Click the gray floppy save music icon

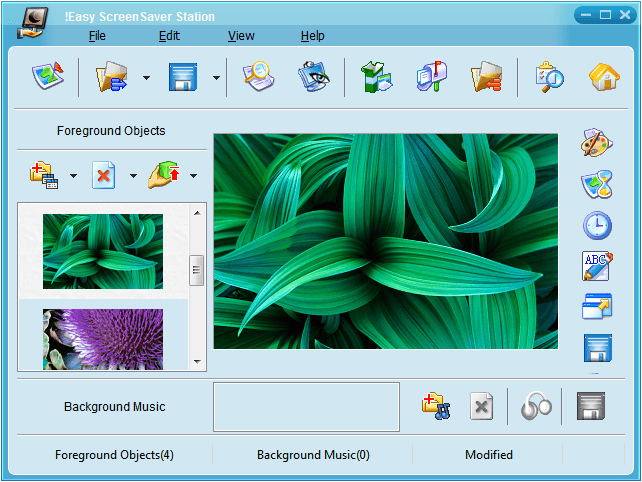pyautogui.click(x=591, y=406)
